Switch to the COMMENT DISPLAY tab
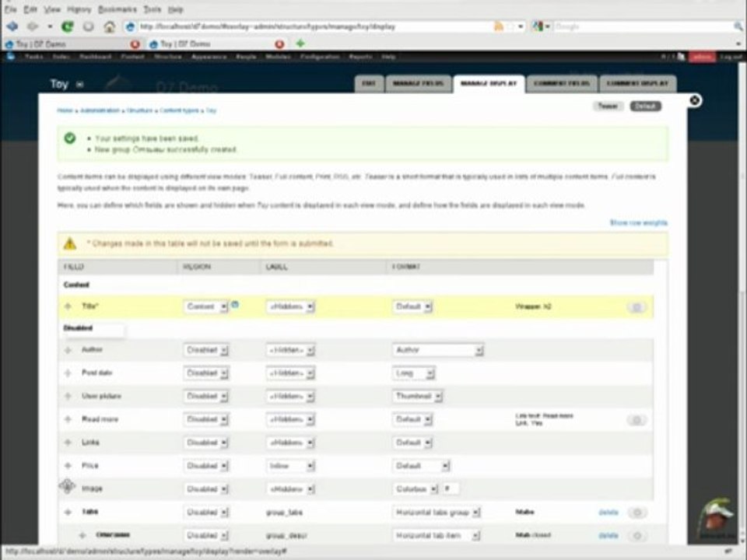Image resolution: width=747 pixels, height=560 pixels. click(637, 84)
